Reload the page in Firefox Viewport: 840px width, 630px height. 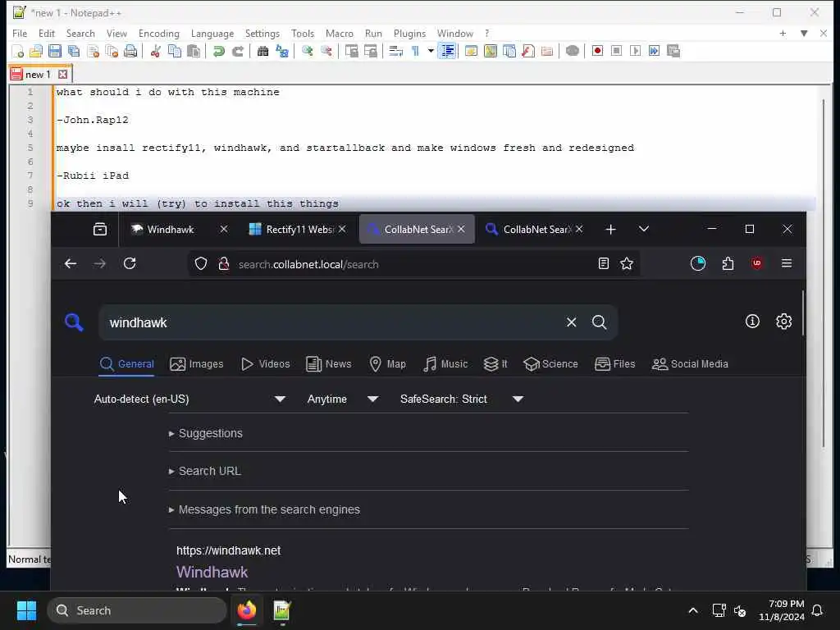(x=130, y=263)
